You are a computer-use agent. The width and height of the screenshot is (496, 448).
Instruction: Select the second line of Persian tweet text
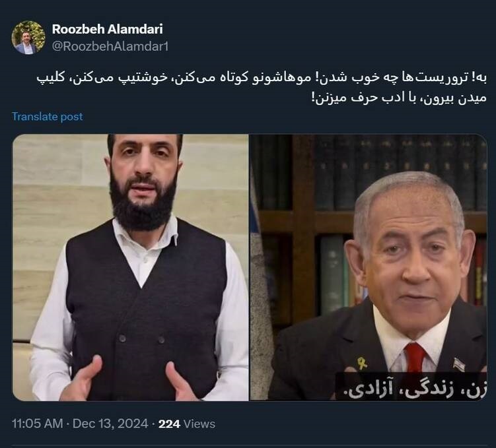point(399,97)
